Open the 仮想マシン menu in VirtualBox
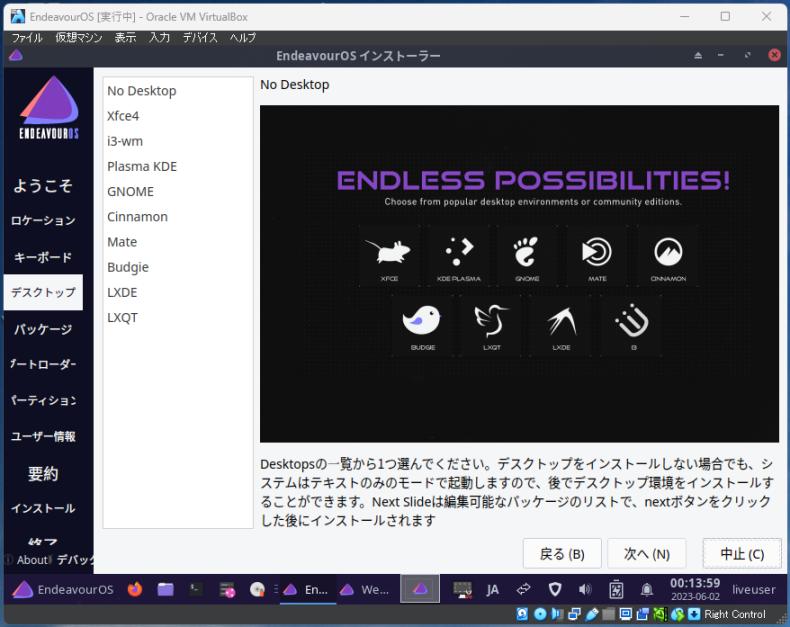This screenshot has width=790, height=627. click(x=79, y=38)
